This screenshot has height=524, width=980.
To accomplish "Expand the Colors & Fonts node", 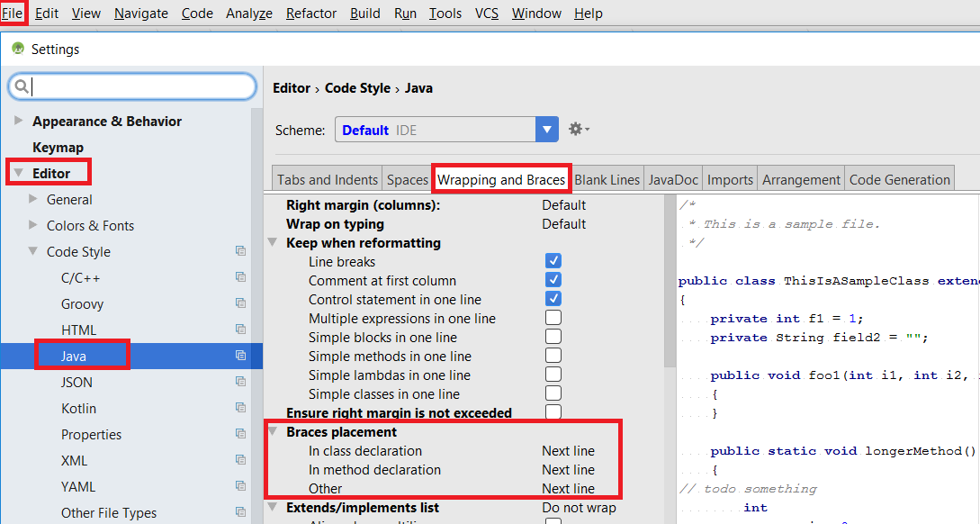I will point(33,224).
